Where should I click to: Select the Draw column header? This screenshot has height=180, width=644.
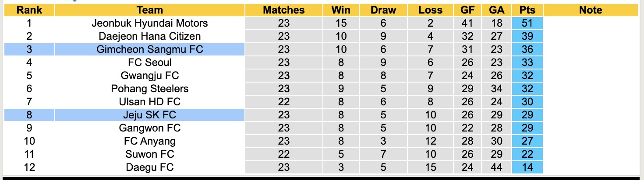(x=383, y=10)
